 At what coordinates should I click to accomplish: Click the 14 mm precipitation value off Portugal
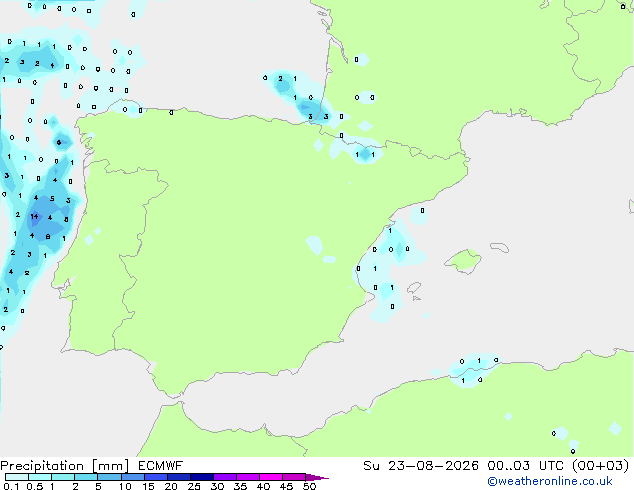coord(34,217)
